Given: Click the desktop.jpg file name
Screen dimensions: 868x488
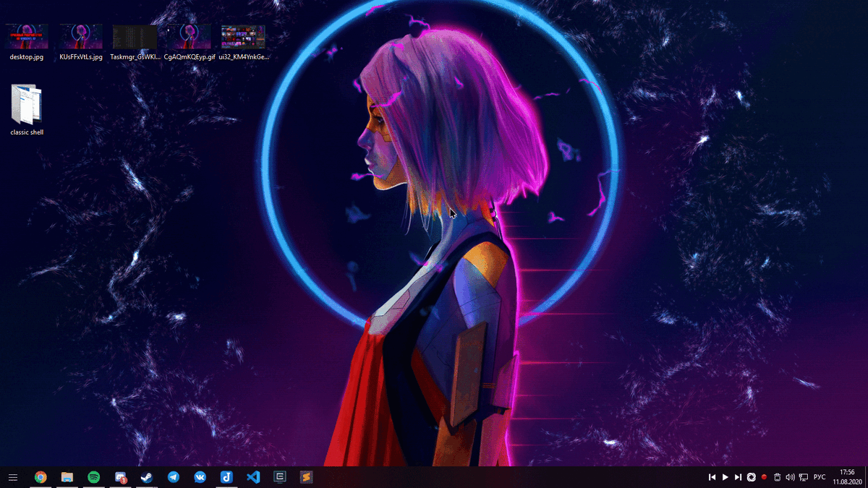Looking at the screenshot, I should pos(27,56).
